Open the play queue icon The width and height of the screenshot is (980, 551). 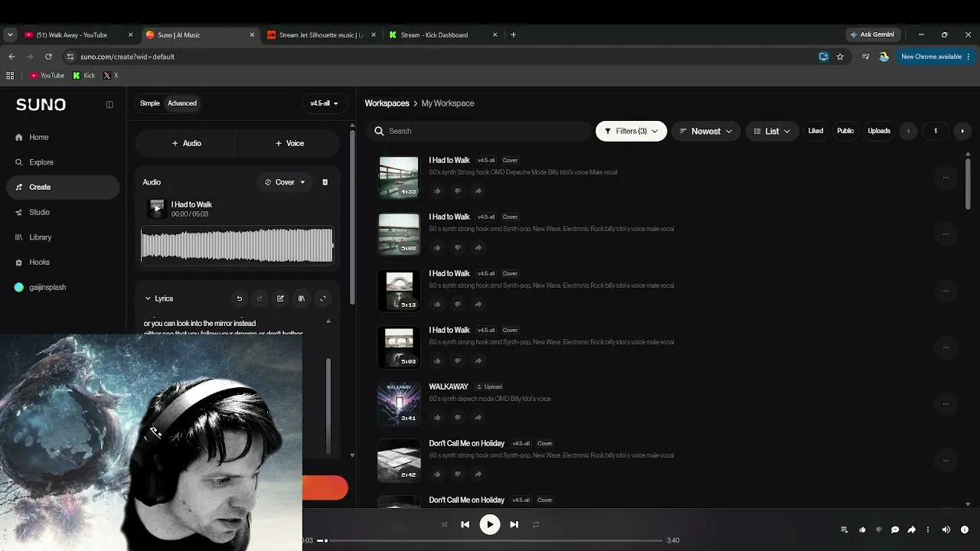point(844,530)
